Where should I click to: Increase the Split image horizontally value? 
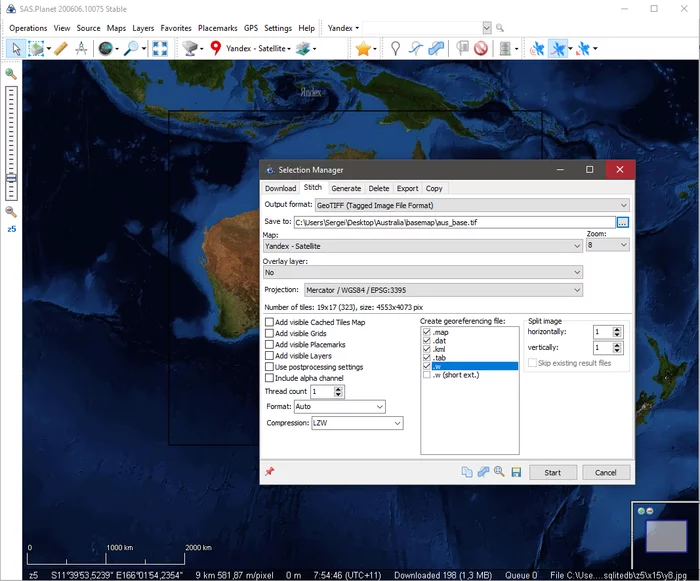tap(617, 330)
